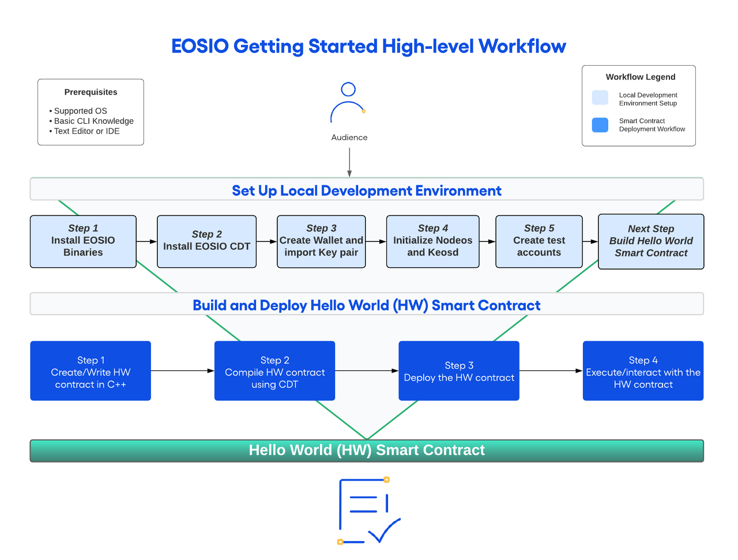
Task: Click the light blue Local Development legend swatch
Action: click(x=600, y=97)
